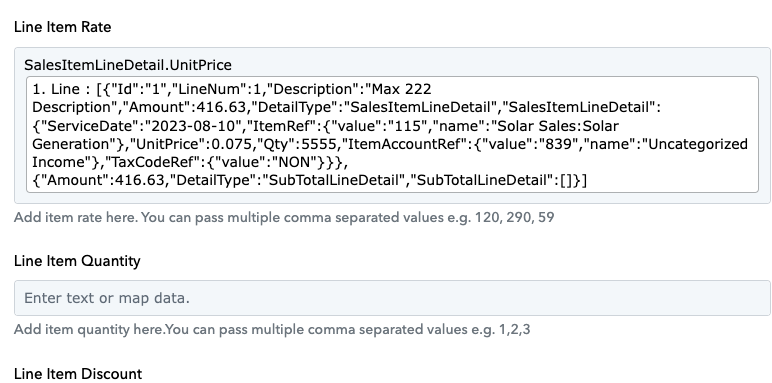772x383 pixels.
Task: Click the 'Add item rate here' hint text
Action: click(x=284, y=217)
